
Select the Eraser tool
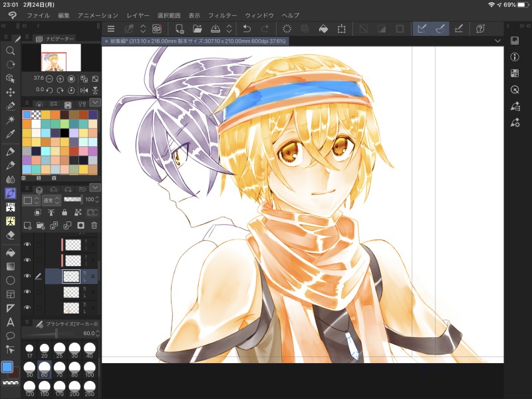click(x=11, y=235)
